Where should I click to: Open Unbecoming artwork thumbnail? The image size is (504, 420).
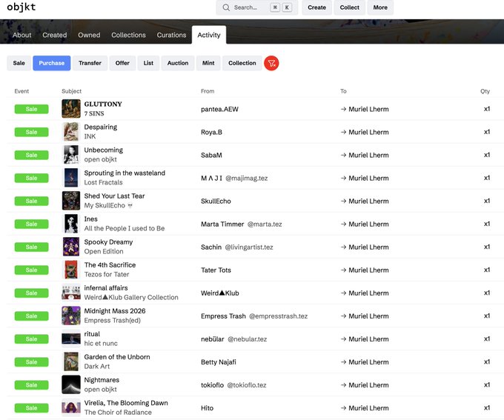(71, 155)
